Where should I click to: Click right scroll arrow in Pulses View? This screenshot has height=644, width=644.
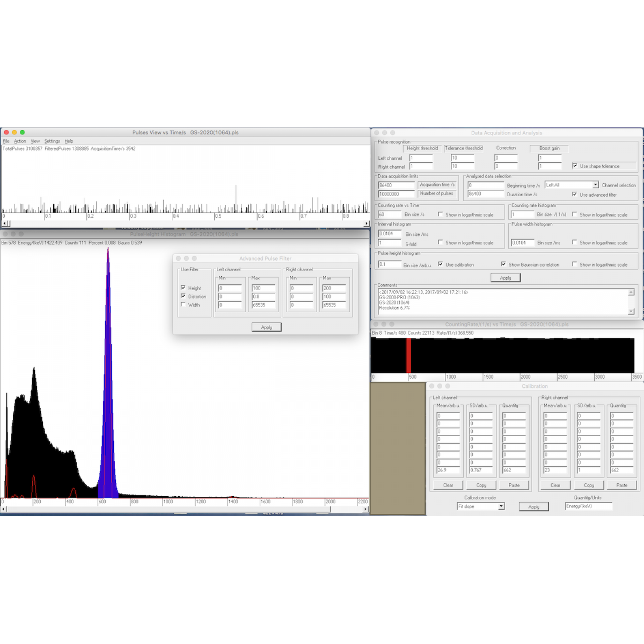point(366,224)
